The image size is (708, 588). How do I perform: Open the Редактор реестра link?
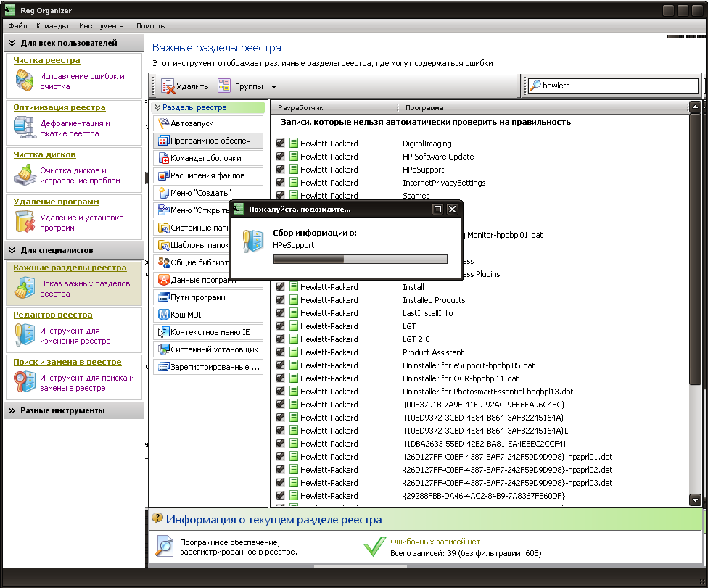[53, 315]
